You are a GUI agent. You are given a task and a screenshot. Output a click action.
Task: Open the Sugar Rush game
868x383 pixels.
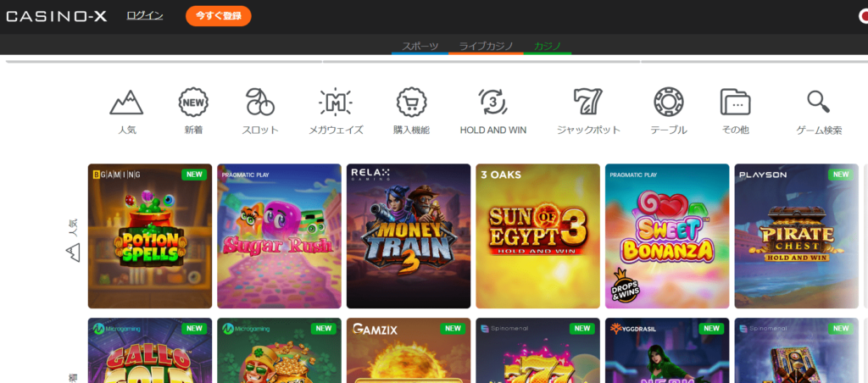(x=279, y=236)
